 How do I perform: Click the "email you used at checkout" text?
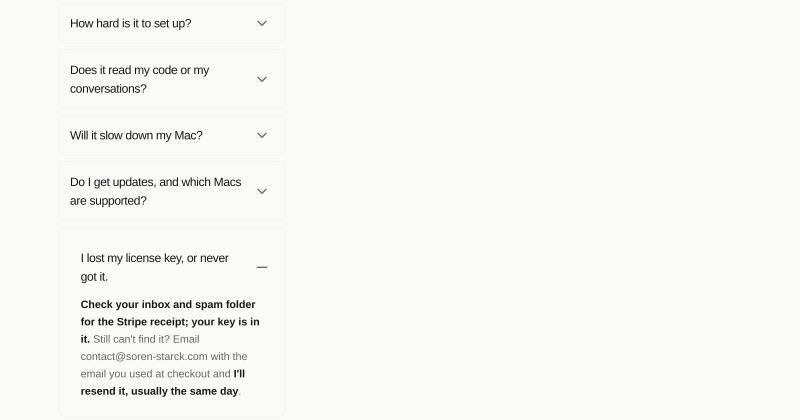145,374
